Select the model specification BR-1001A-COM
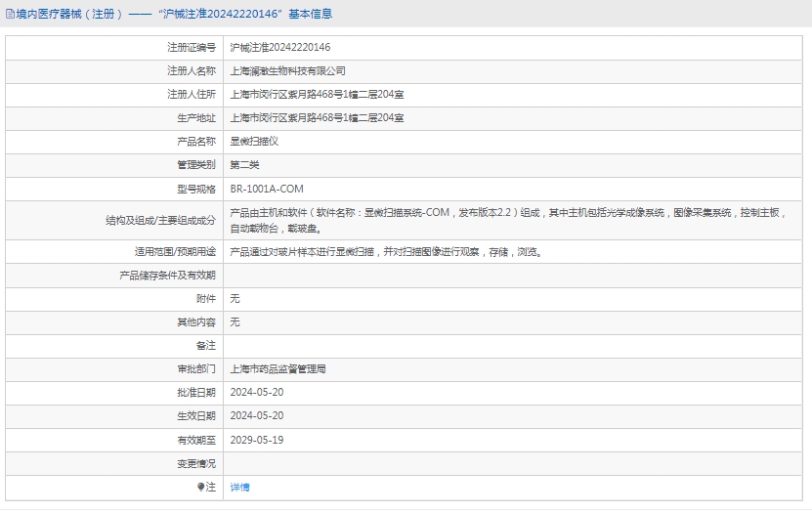Viewport: 812px width, 513px height. click(267, 189)
